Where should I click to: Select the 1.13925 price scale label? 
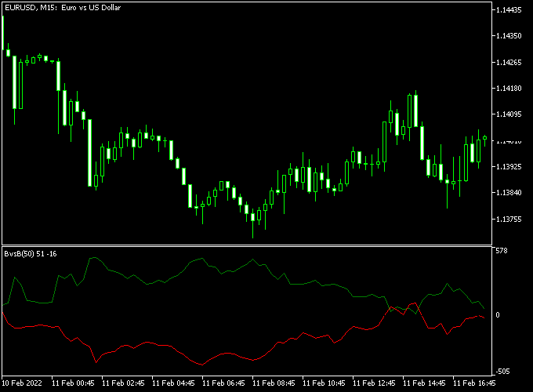tap(509, 167)
